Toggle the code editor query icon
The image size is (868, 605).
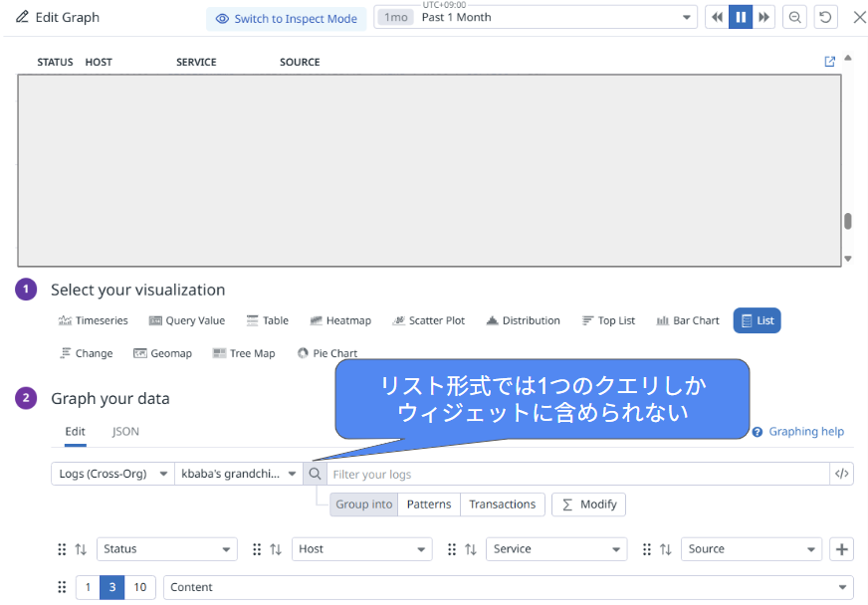click(842, 475)
